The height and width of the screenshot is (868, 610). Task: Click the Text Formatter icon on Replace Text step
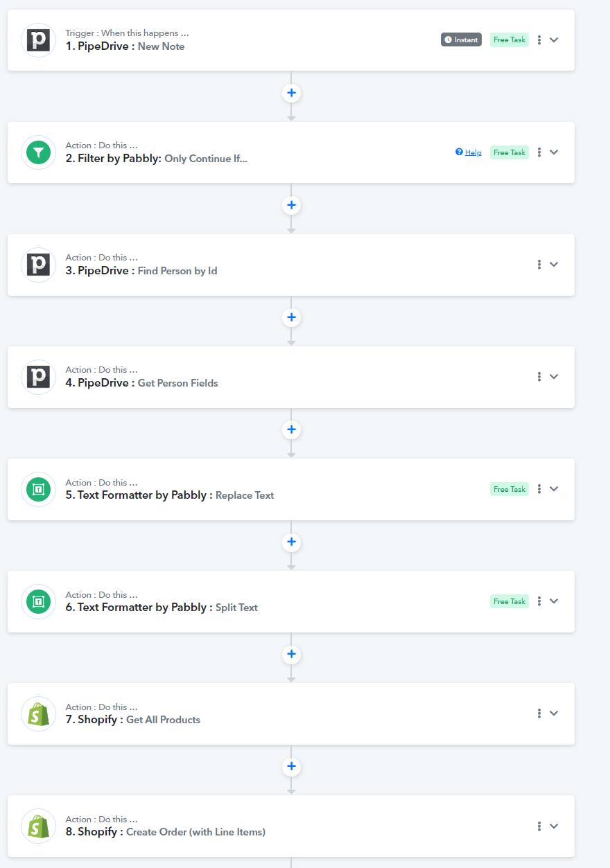click(38, 489)
